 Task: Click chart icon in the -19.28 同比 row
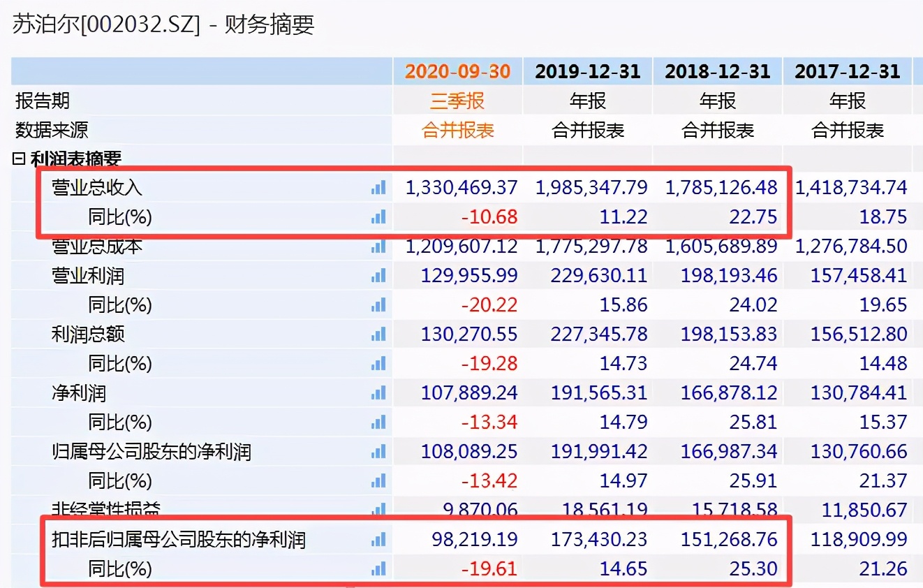378,364
